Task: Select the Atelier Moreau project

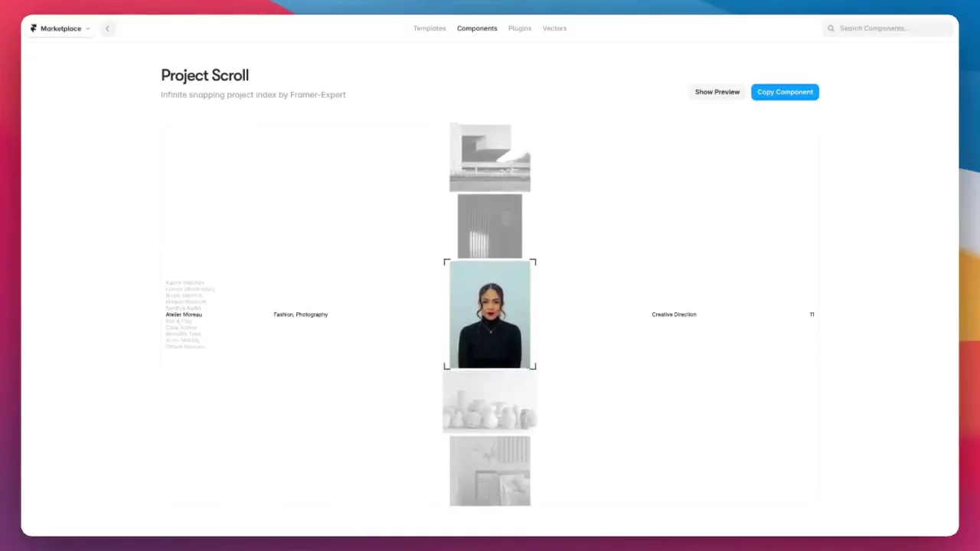Action: pyautogui.click(x=184, y=315)
